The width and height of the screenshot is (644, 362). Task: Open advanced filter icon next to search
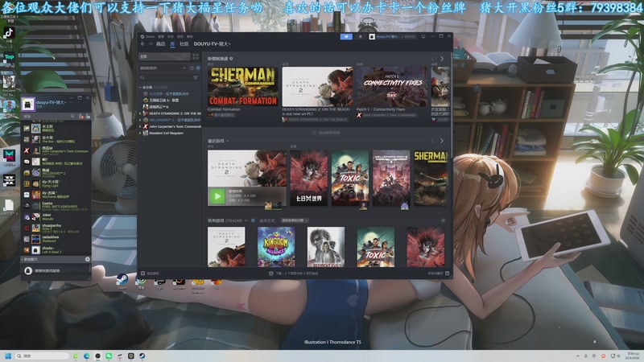point(196,77)
